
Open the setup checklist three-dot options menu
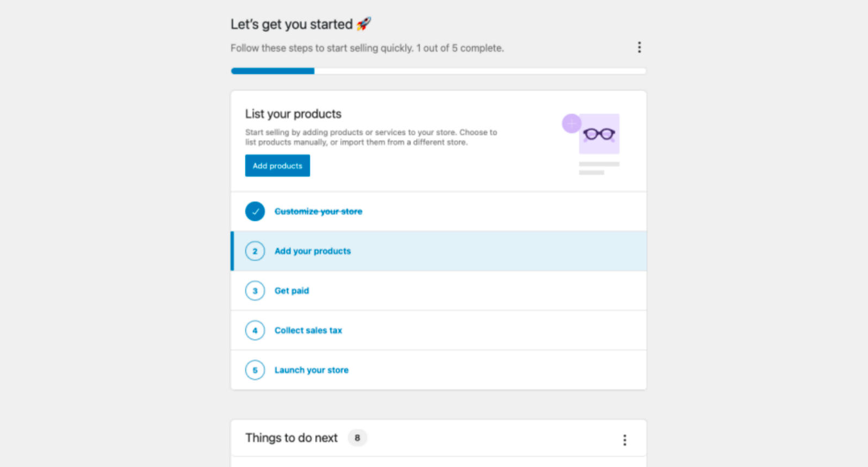(x=639, y=47)
